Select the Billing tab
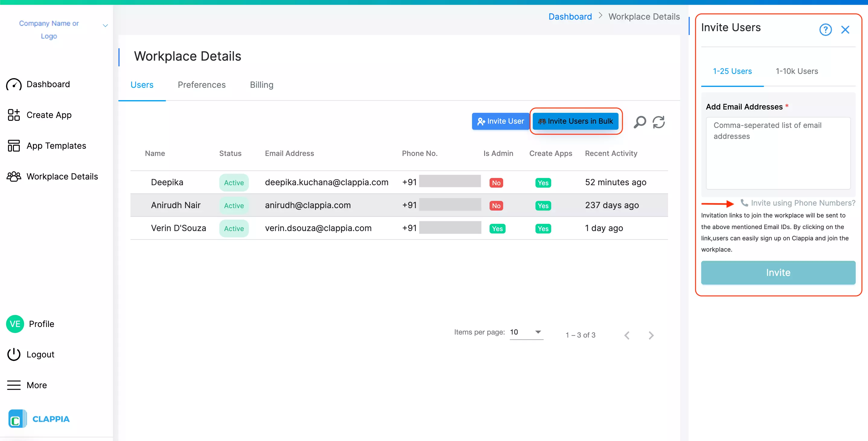 tap(261, 85)
